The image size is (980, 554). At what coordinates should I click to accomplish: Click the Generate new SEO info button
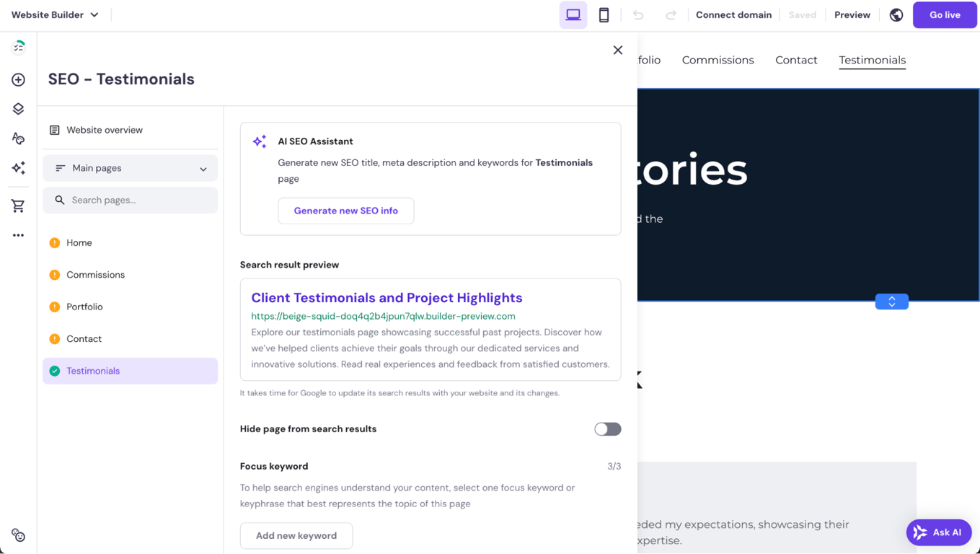[345, 211]
